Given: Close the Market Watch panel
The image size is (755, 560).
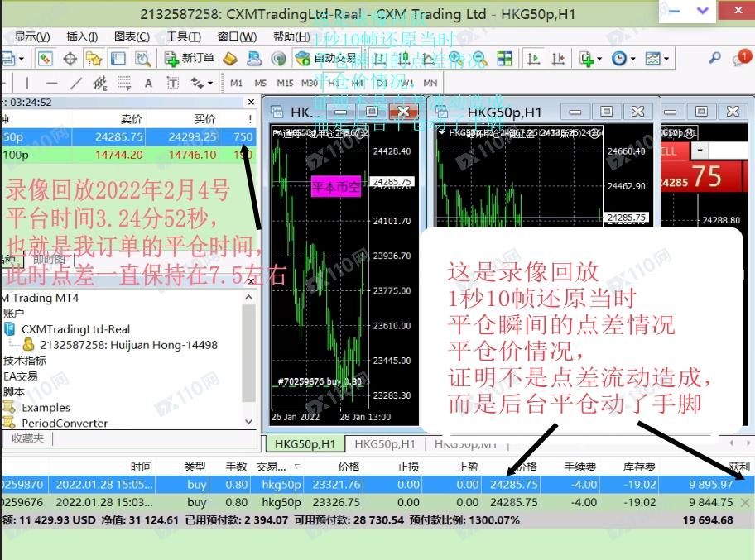Looking at the screenshot, I should (x=251, y=102).
